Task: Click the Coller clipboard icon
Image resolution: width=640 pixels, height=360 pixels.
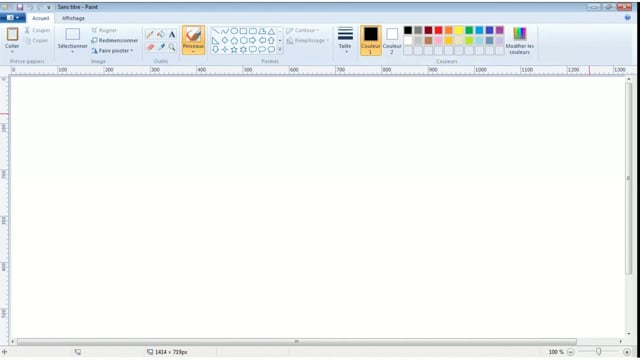Action: [12, 34]
